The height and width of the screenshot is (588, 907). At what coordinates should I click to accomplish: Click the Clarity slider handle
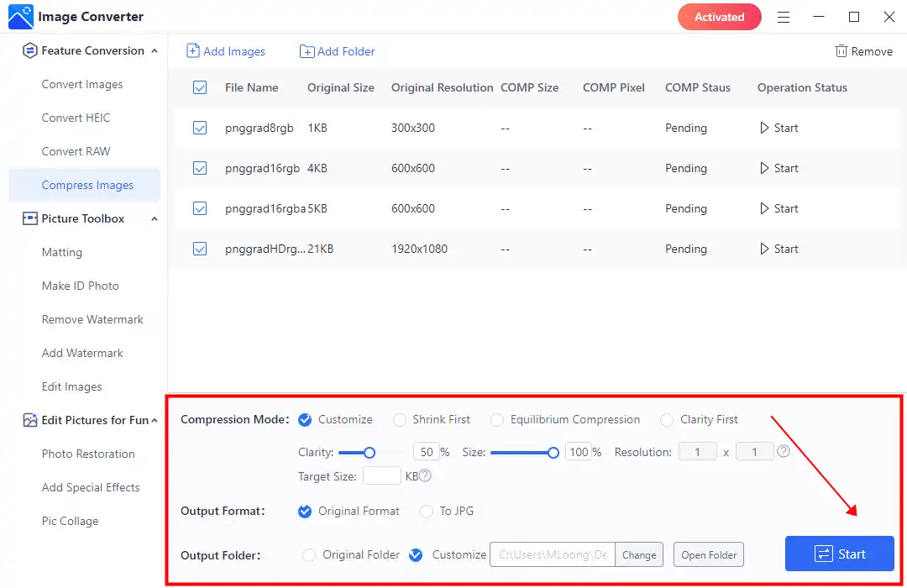point(370,453)
